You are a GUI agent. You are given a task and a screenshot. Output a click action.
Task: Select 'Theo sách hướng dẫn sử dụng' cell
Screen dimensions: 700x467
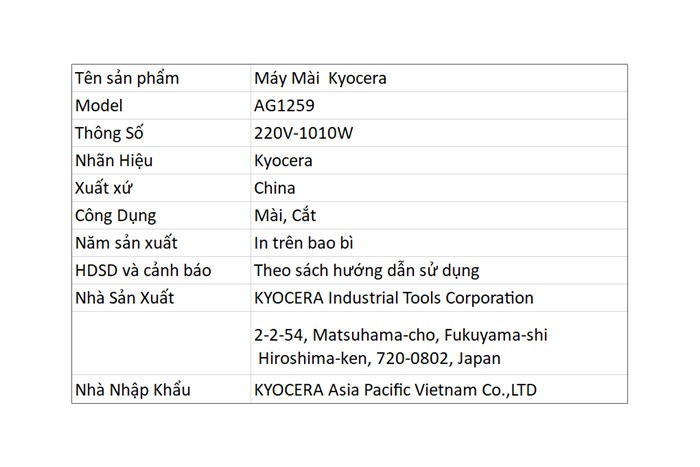[439, 271]
